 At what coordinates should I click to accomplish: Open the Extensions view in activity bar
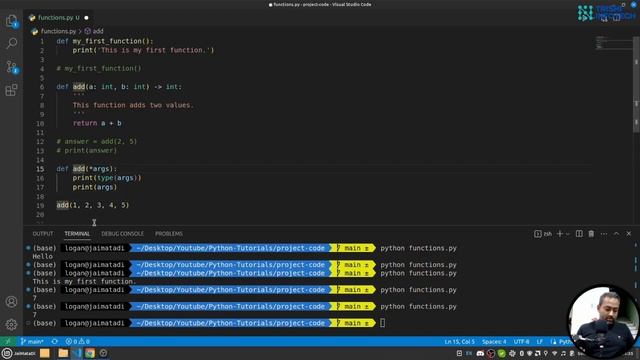coord(11,90)
